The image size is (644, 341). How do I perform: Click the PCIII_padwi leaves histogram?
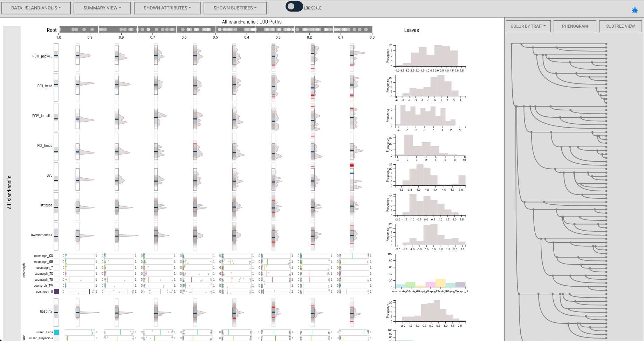pyautogui.click(x=427, y=57)
